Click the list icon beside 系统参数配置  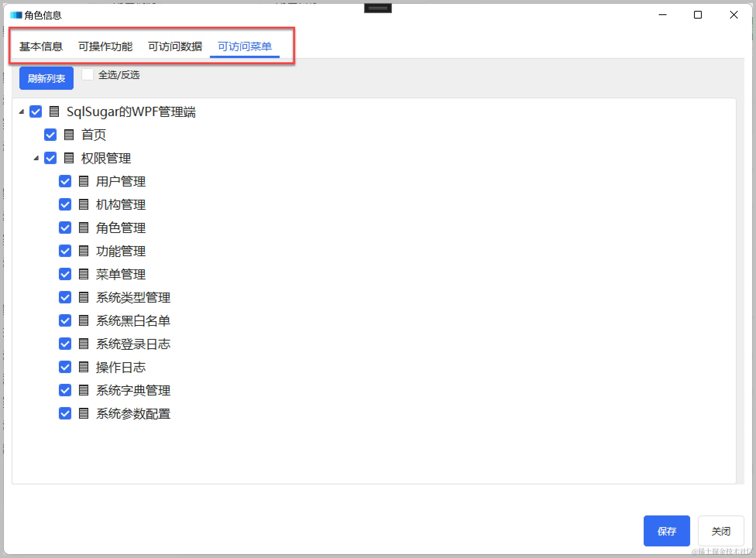(84, 413)
